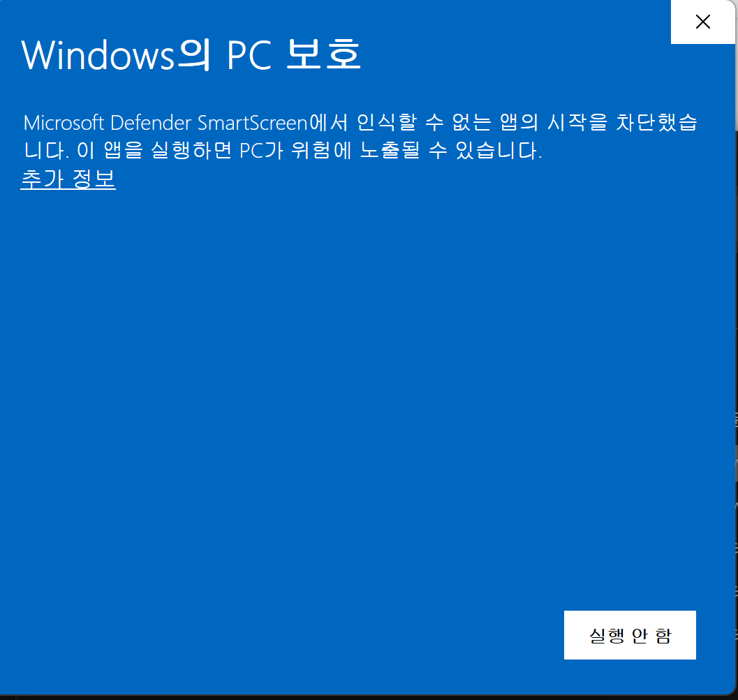Click the second line of the warning message
Screen dimensions: 738x700
[x=282, y=151]
